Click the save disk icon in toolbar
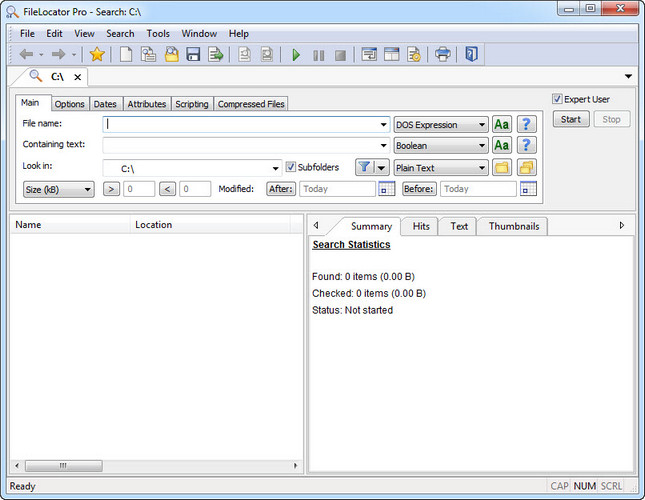The image size is (645, 500). 193,54
